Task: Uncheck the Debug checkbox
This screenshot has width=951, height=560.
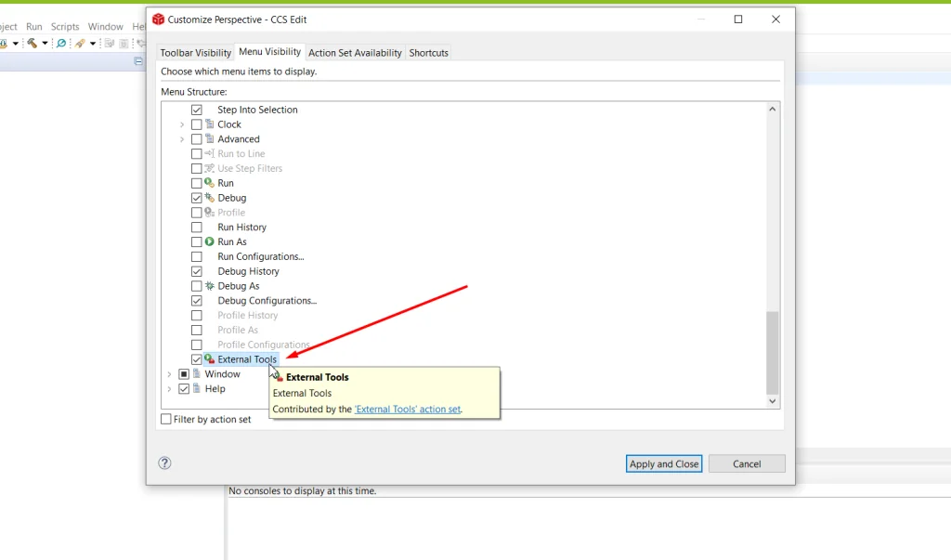Action: pyautogui.click(x=197, y=198)
